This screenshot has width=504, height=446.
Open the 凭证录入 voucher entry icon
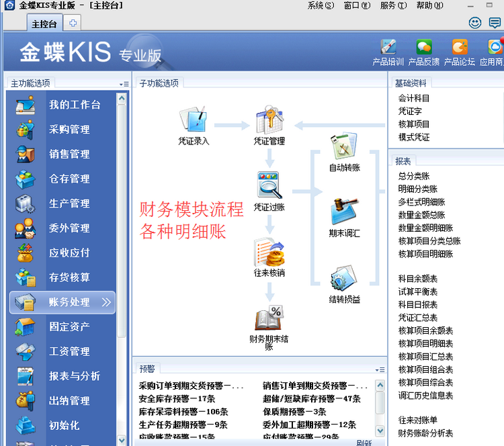click(194, 121)
